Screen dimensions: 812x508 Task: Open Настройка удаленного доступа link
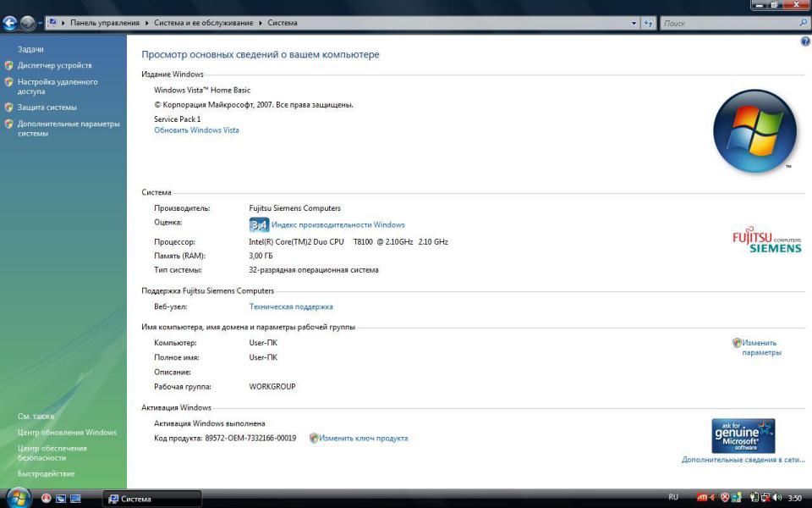58,86
